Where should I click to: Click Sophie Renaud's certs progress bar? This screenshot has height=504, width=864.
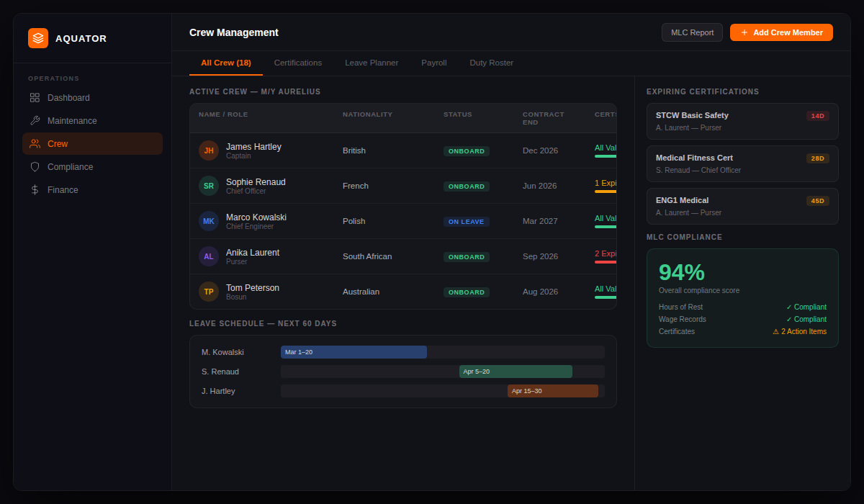point(606,192)
